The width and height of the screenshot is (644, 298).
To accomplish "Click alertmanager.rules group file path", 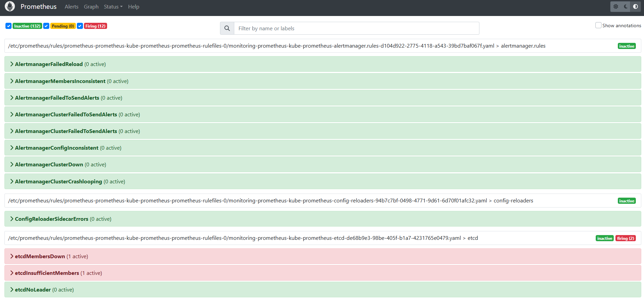I will (x=277, y=46).
